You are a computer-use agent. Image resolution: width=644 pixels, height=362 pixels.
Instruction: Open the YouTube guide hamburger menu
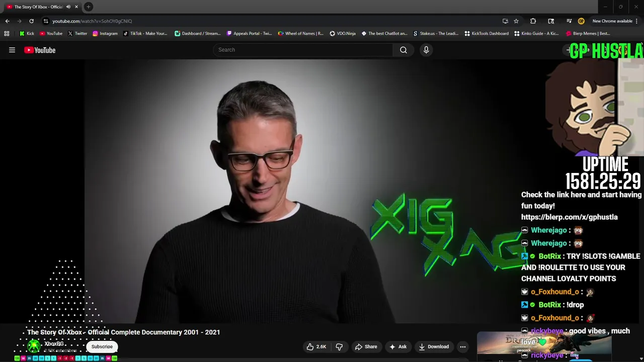[x=12, y=50]
